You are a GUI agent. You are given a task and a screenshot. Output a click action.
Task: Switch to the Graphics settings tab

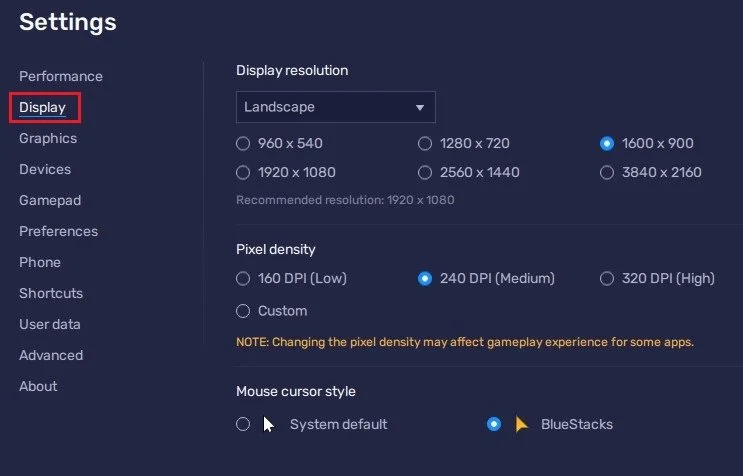point(48,138)
